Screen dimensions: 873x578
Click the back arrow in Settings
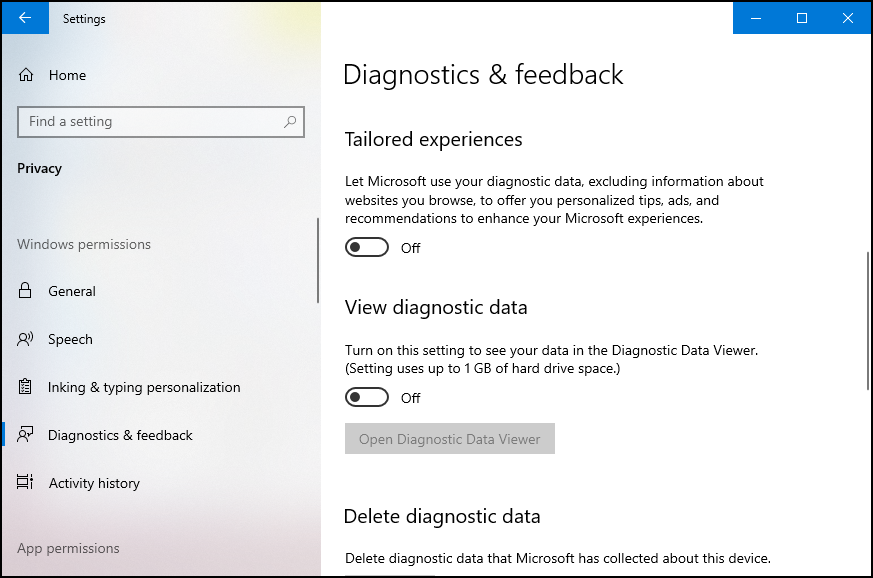pyautogui.click(x=24, y=18)
